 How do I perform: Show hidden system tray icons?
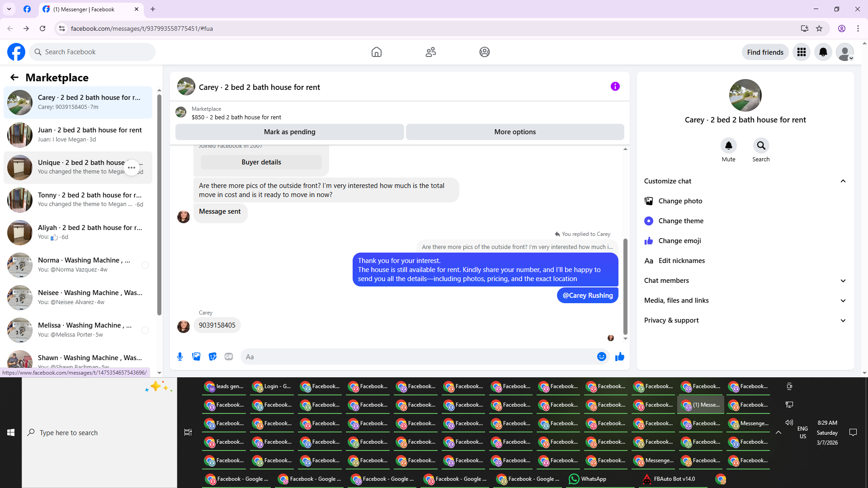click(x=778, y=432)
